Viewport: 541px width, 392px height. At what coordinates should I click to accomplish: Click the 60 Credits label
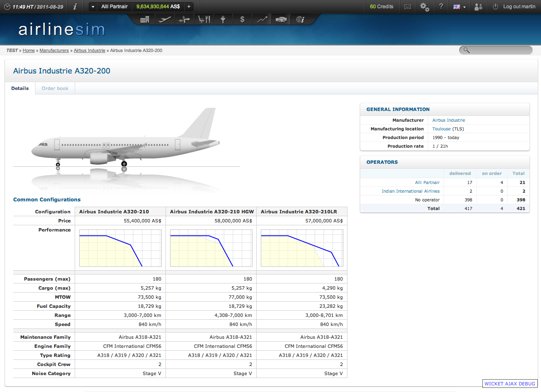click(382, 7)
